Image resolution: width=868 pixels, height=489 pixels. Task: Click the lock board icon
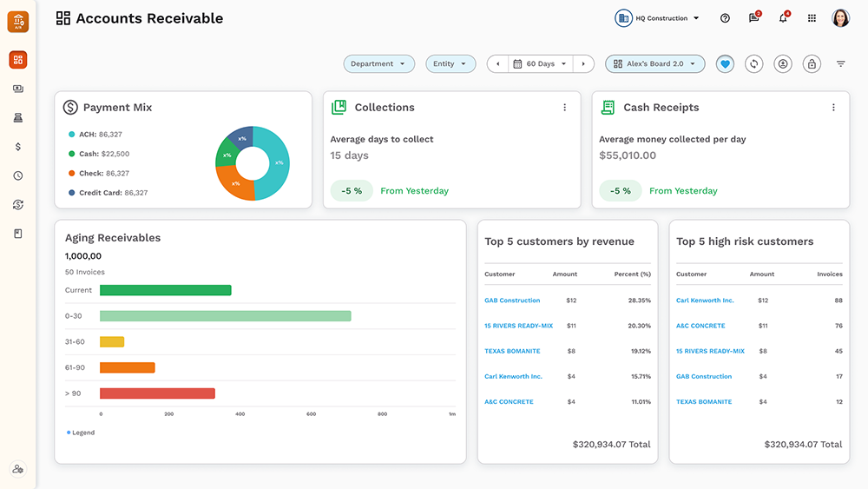tap(812, 64)
